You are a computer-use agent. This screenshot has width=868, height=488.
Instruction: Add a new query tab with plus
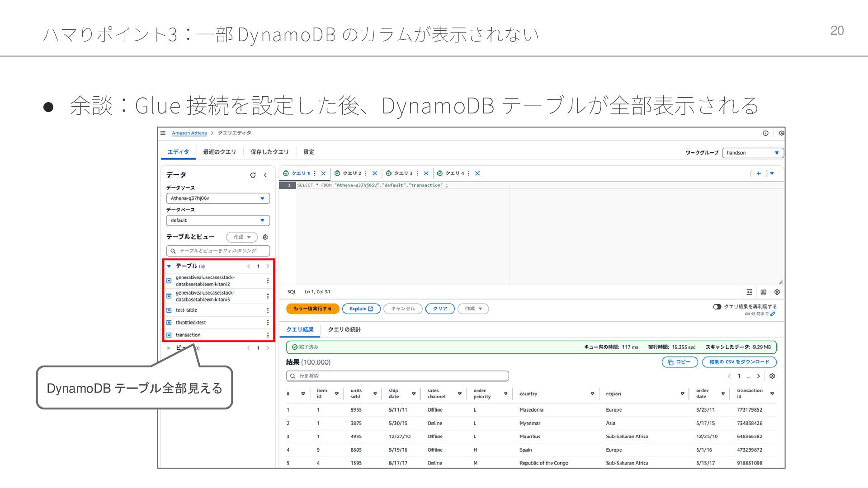(759, 174)
